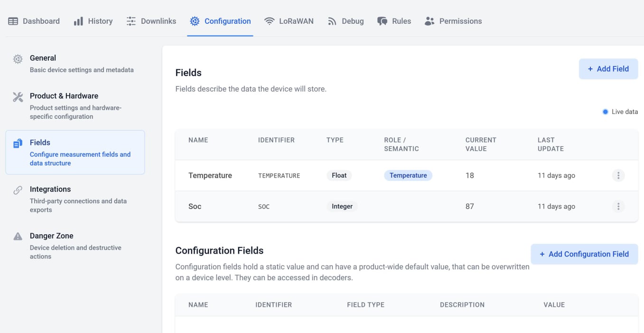Switch to the Configuration tab

tap(220, 21)
